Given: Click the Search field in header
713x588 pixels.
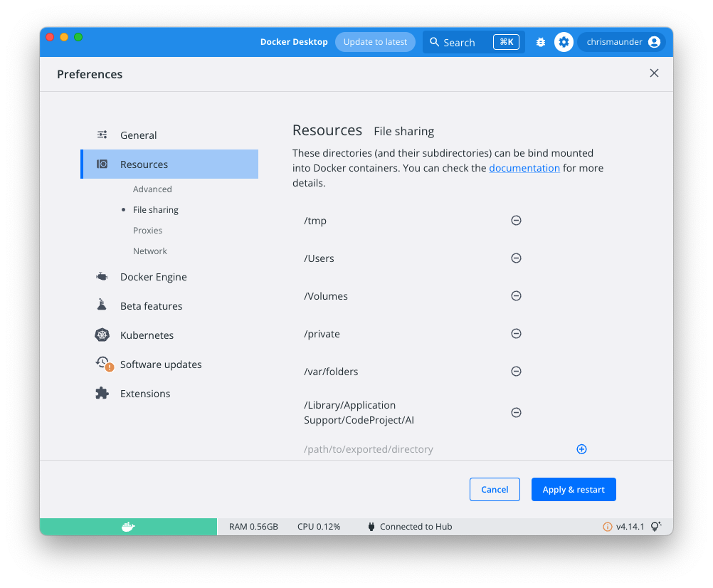Looking at the screenshot, I should tap(474, 42).
